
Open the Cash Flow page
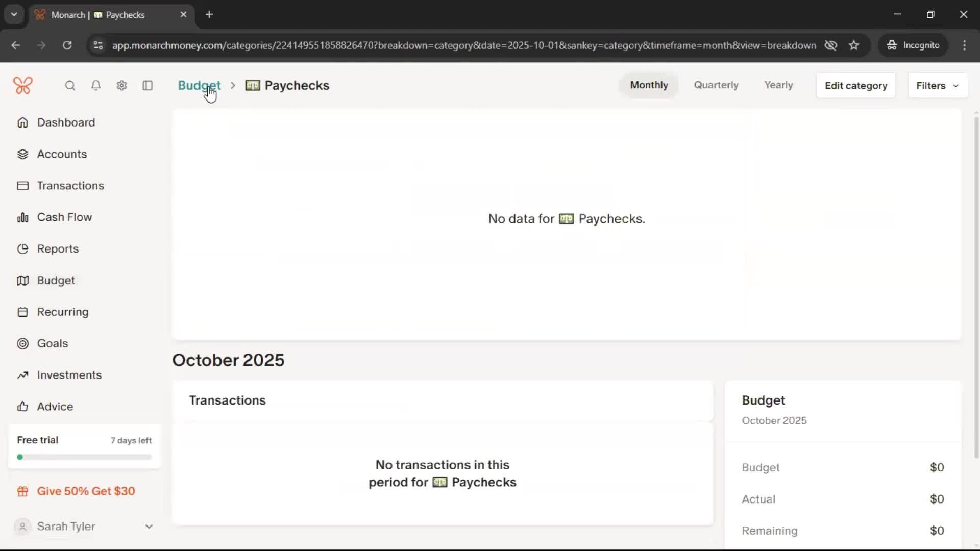coord(64,217)
